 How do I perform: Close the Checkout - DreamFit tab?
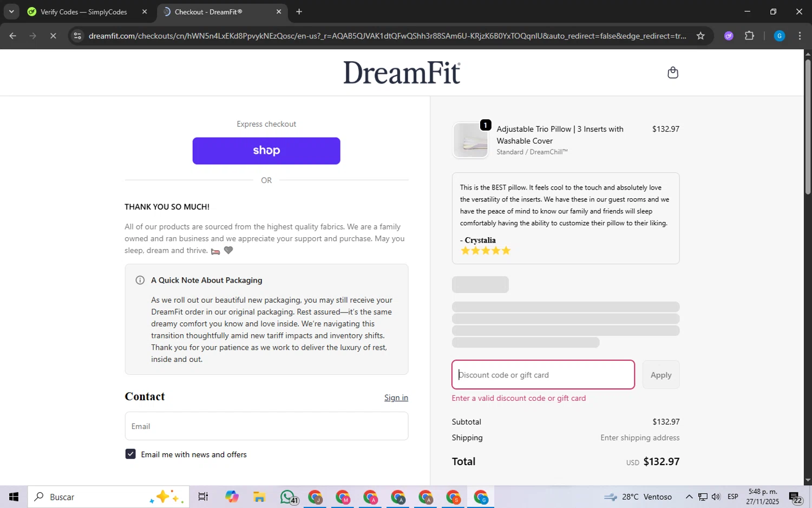[x=279, y=12]
